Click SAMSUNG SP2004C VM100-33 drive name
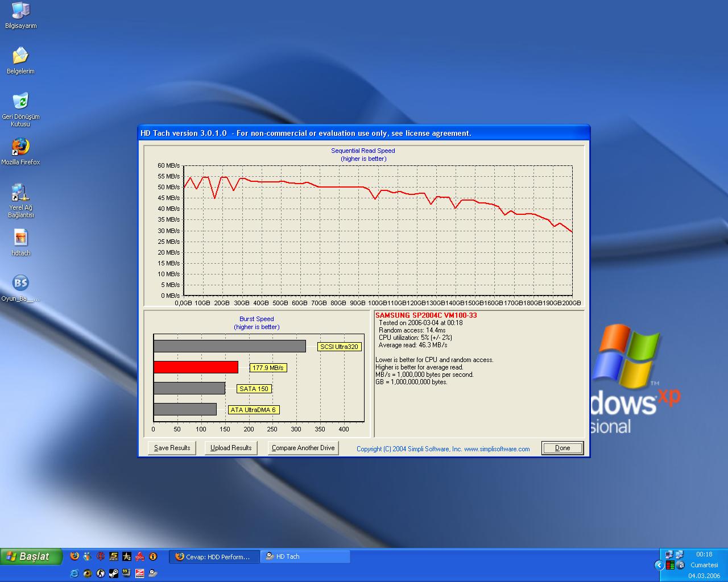The width and height of the screenshot is (728, 582). (426, 315)
